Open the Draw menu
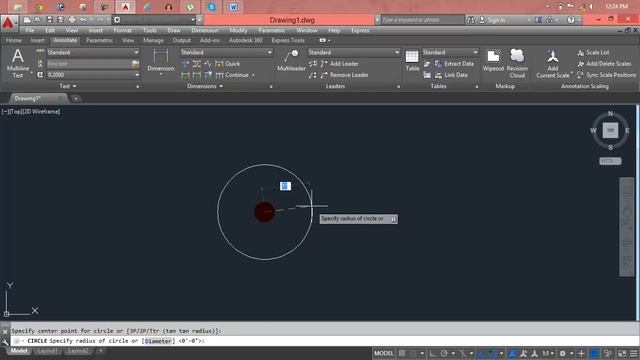This screenshot has width=640, height=360. [173, 31]
